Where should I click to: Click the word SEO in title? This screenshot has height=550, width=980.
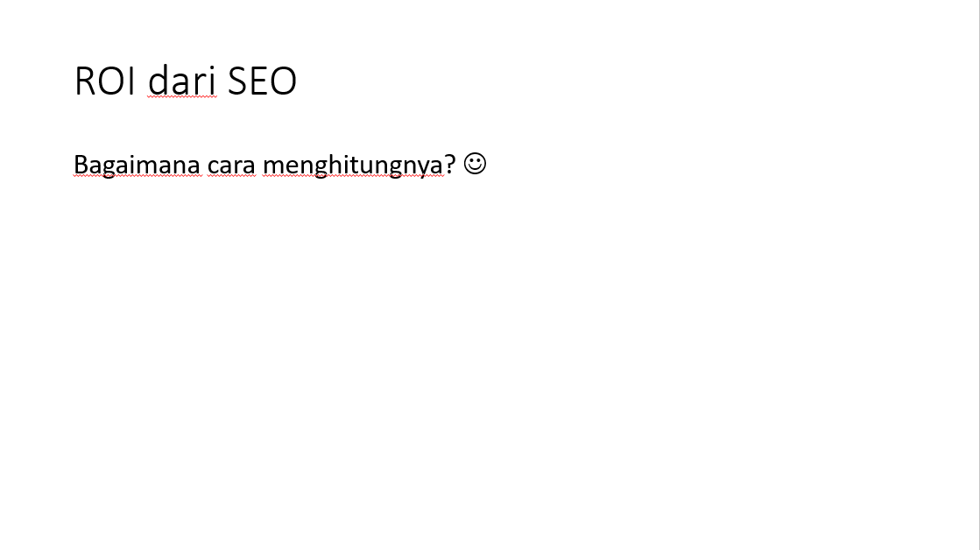tap(262, 81)
